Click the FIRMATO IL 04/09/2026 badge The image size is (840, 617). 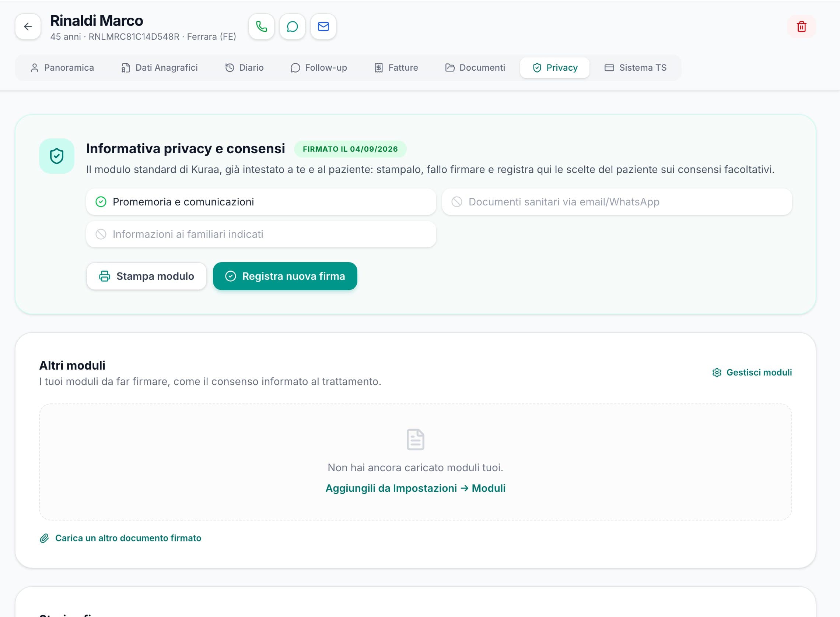click(x=350, y=149)
